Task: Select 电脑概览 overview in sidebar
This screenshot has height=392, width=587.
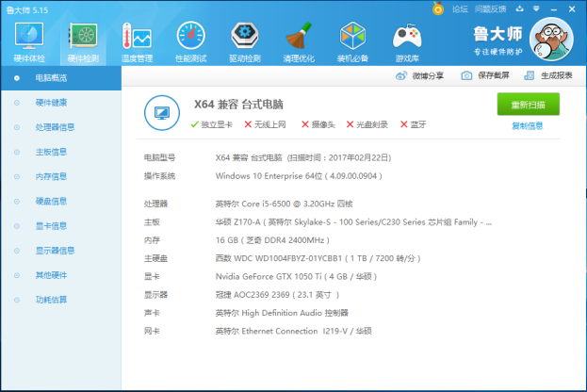Action: [x=61, y=78]
